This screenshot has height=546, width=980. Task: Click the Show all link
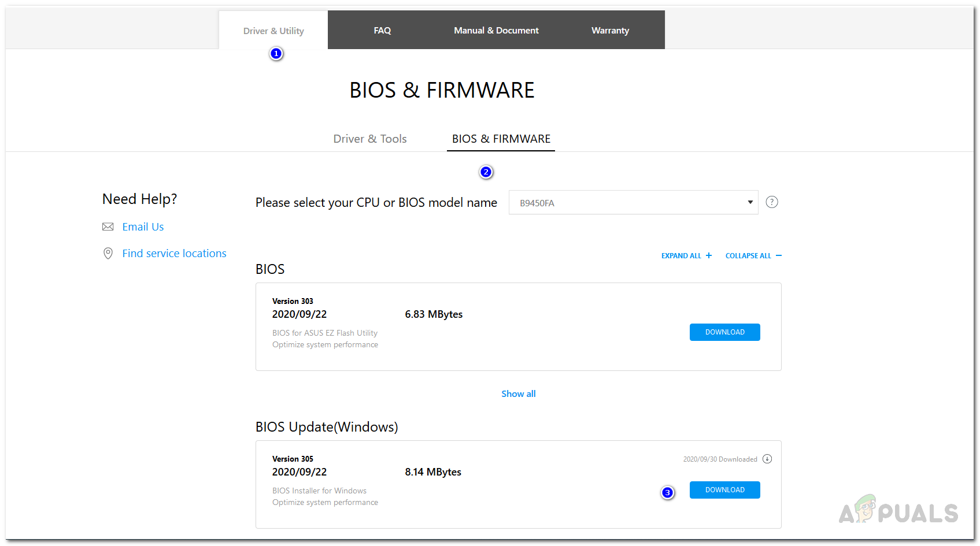coord(519,394)
